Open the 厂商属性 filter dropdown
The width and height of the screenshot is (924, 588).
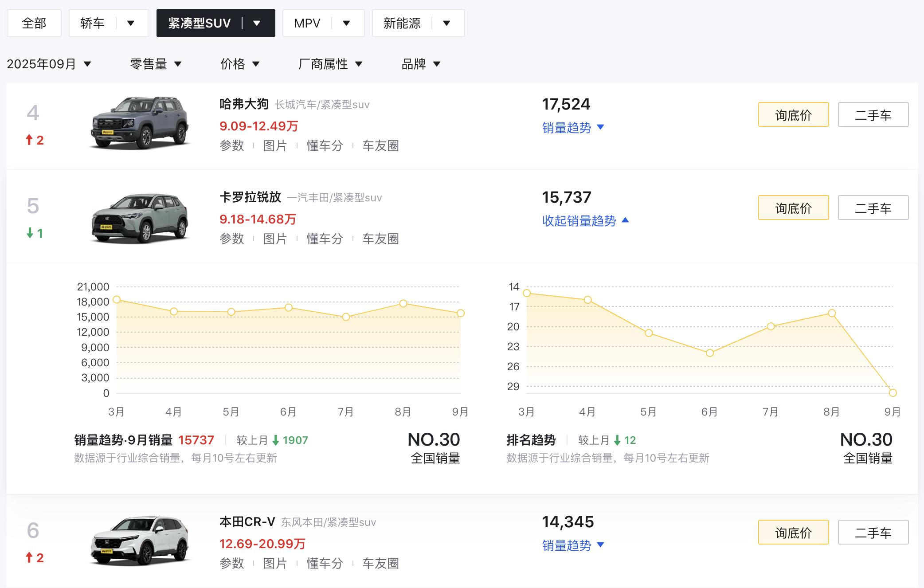(330, 64)
